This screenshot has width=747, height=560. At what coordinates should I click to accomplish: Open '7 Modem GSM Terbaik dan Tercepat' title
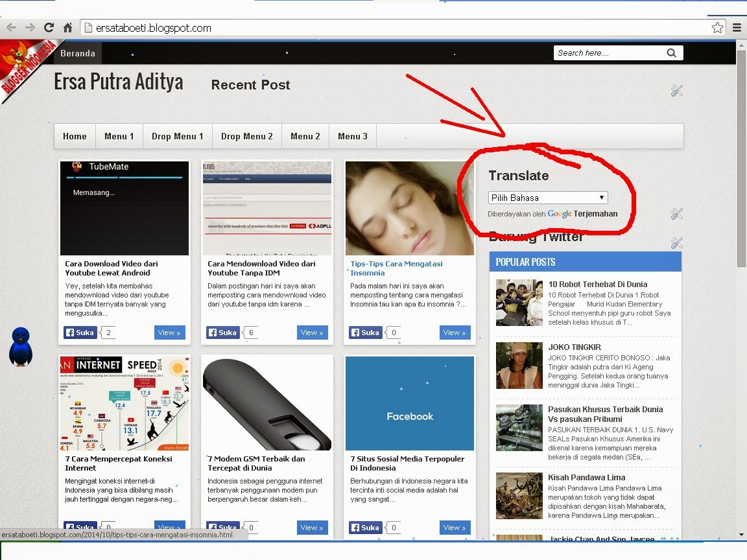[256, 463]
